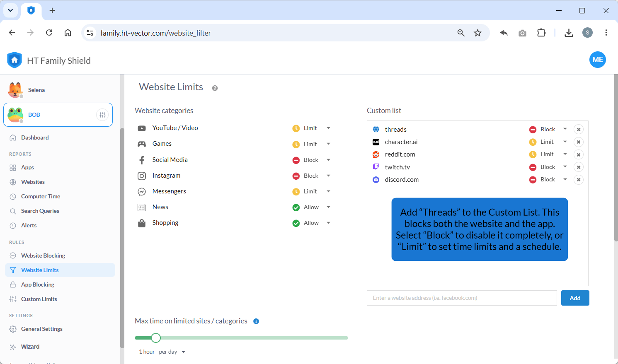Open the per day period dropdown

click(172, 352)
